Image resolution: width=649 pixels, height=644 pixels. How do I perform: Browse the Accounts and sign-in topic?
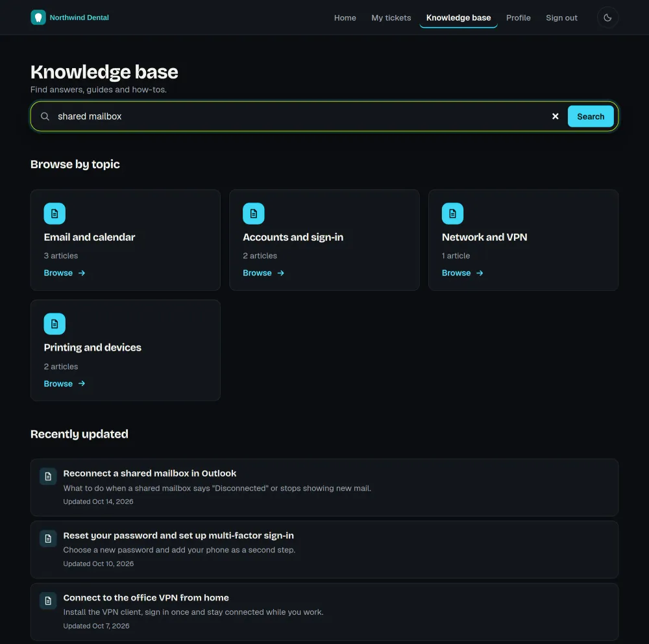263,273
